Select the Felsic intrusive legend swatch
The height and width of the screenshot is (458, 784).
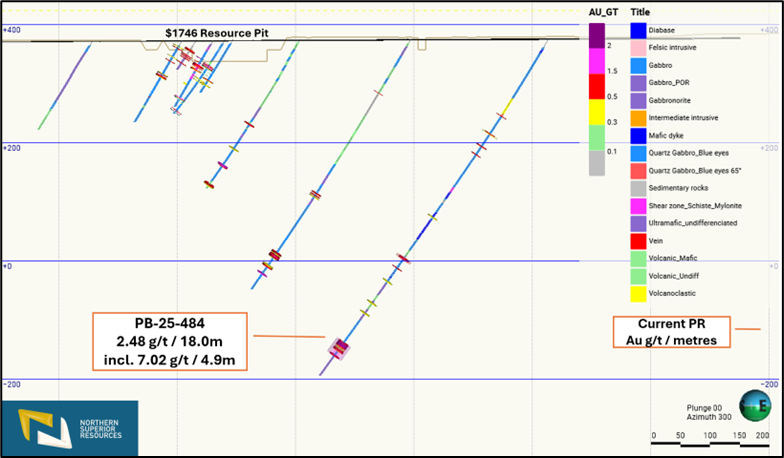638,47
